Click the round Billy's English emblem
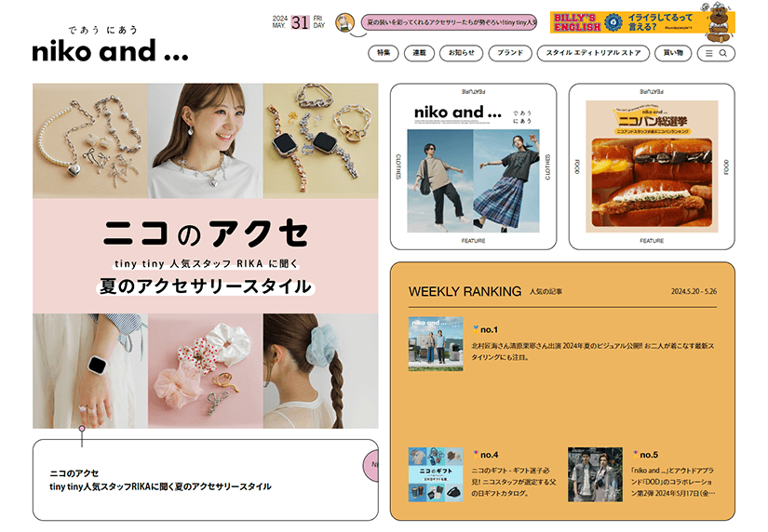This screenshot has height=532, width=768. [x=613, y=24]
